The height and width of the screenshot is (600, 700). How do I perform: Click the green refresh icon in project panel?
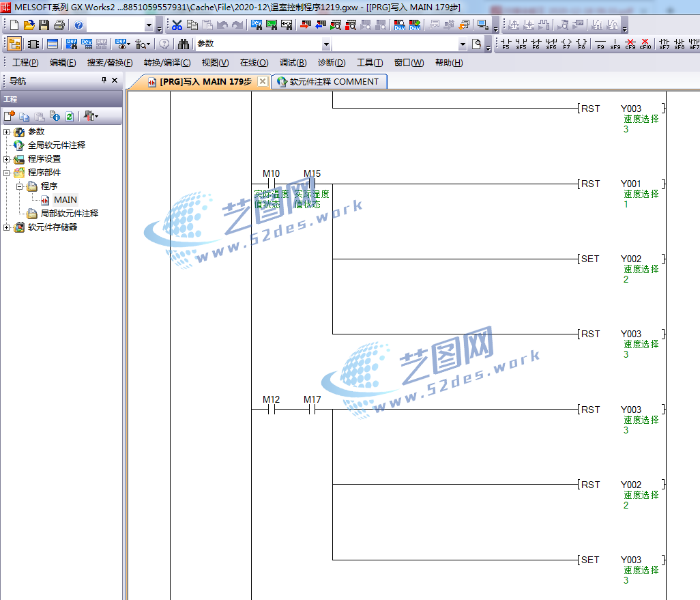(x=70, y=116)
